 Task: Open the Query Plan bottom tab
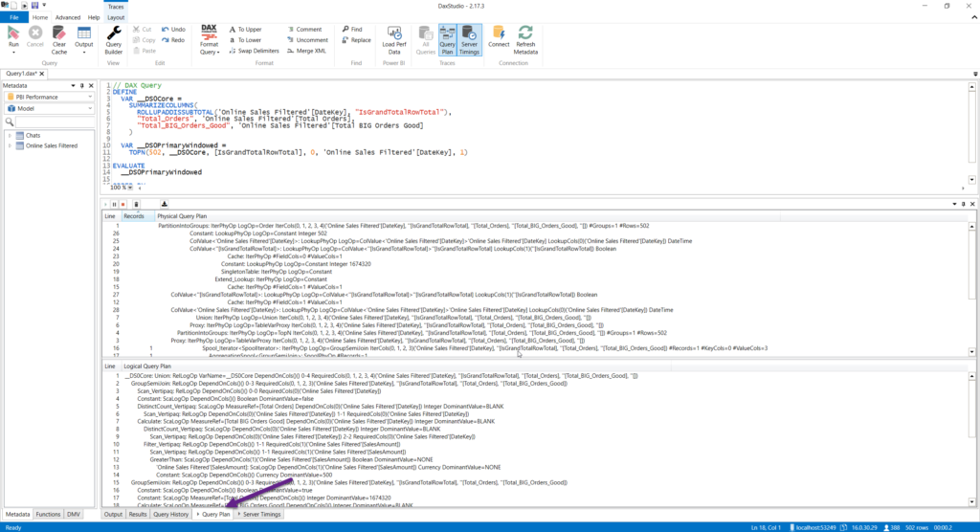[x=214, y=515]
